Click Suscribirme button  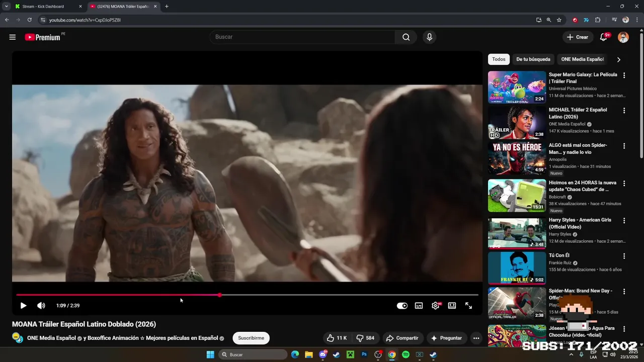pos(251,338)
